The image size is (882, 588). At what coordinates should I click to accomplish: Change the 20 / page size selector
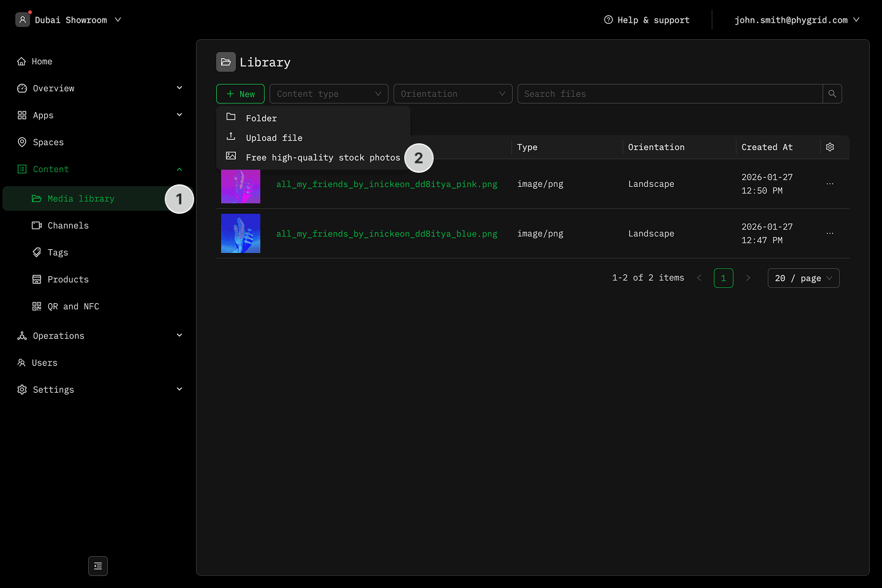click(803, 278)
